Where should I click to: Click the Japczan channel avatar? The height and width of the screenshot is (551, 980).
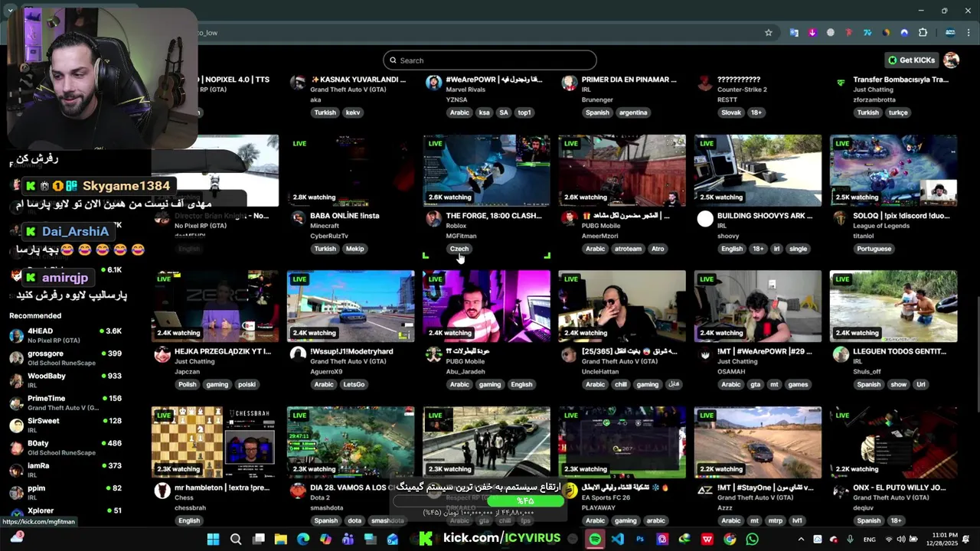click(x=162, y=354)
